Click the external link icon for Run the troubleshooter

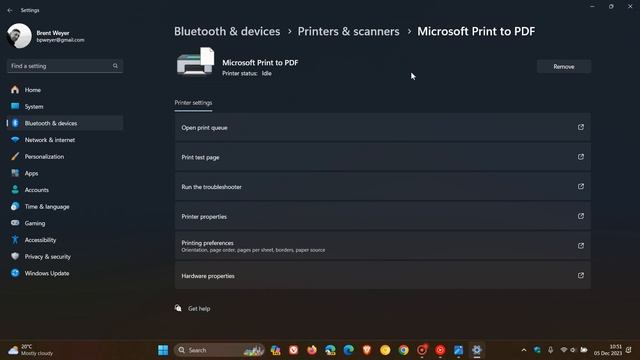[580, 187]
